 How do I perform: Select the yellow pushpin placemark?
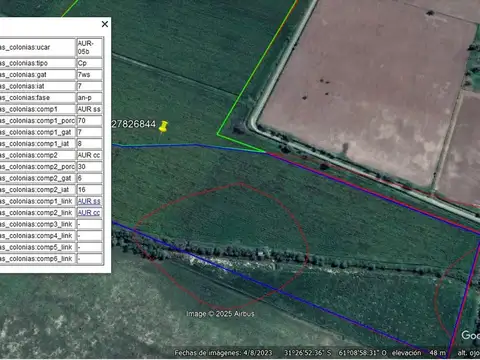[163, 127]
